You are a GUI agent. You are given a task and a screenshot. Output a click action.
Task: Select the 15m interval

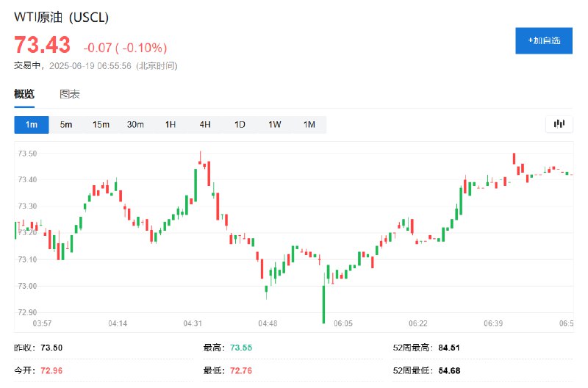(101, 124)
